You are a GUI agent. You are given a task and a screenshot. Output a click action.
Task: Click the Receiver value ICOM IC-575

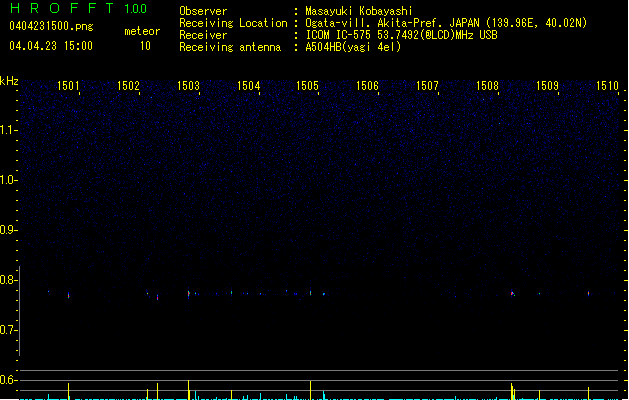coord(402,35)
